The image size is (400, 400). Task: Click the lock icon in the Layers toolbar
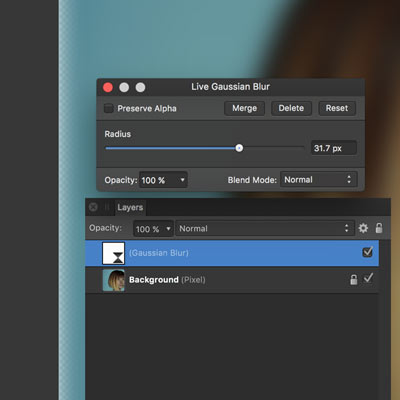[379, 228]
